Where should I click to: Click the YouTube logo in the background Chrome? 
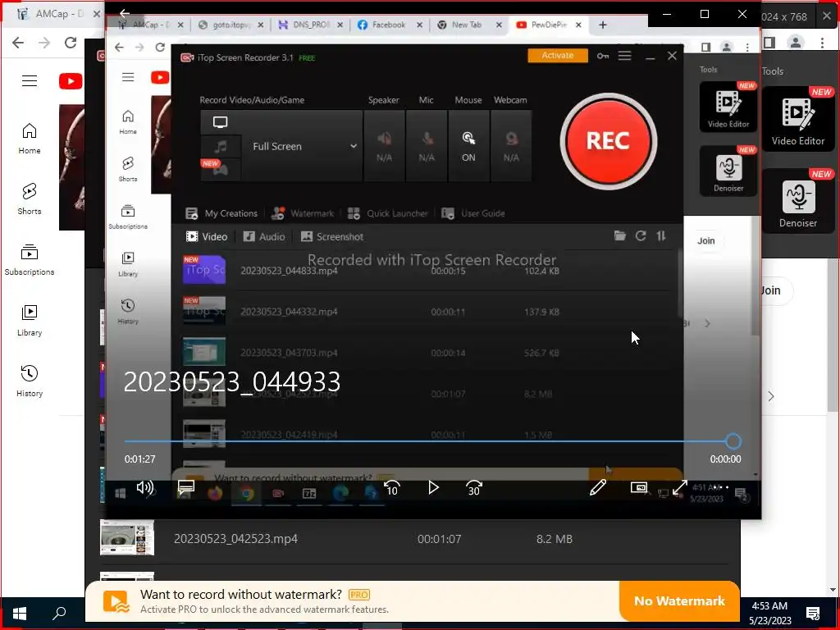(x=71, y=81)
